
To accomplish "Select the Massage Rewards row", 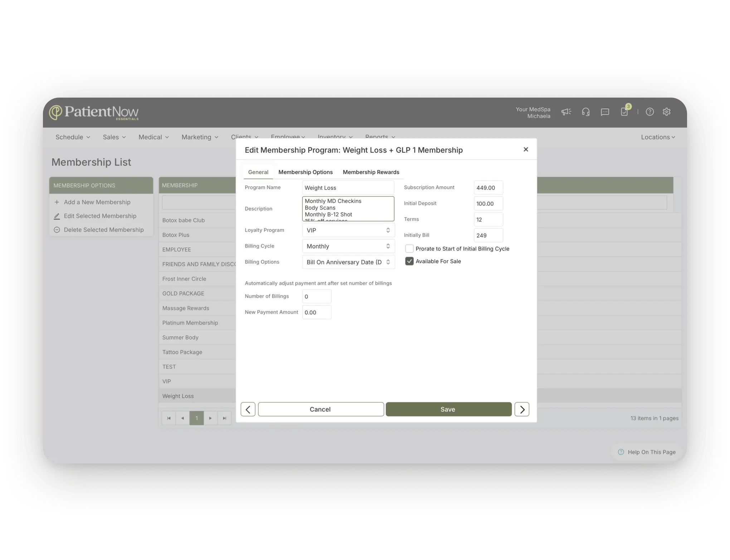I will tap(197, 308).
